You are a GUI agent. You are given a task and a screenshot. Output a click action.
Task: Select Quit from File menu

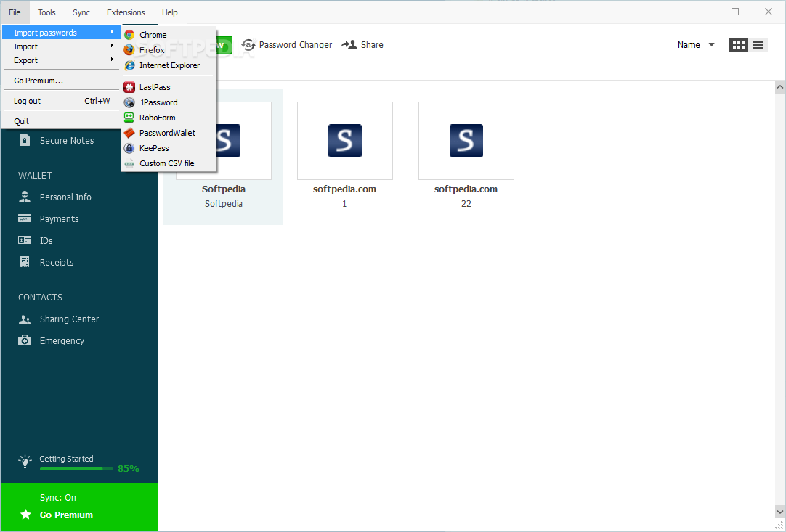click(x=61, y=121)
